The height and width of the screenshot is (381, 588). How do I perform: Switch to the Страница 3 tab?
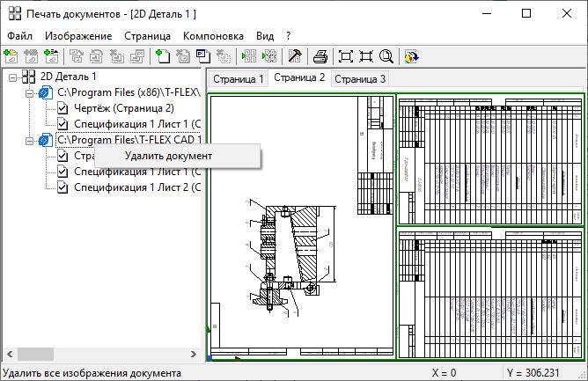point(359,79)
